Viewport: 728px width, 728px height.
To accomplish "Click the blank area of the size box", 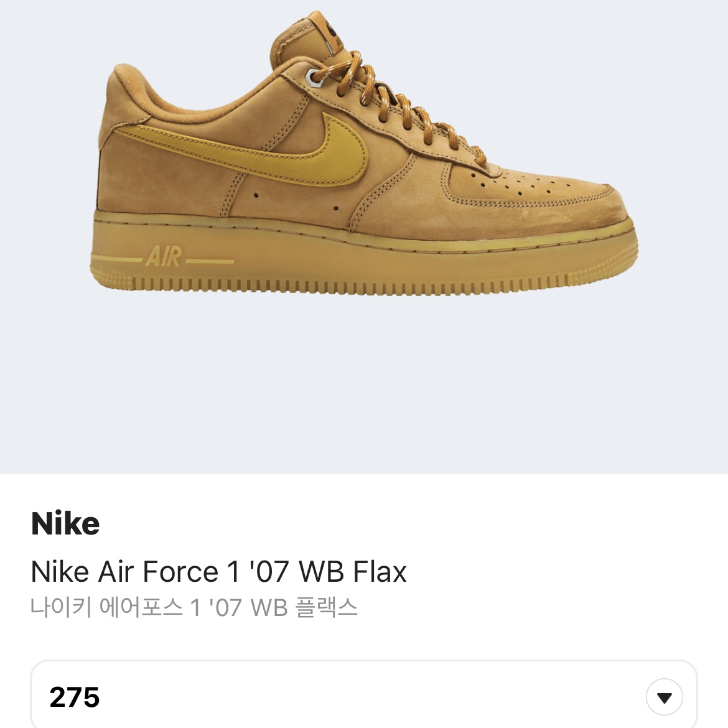I will click(x=373, y=696).
